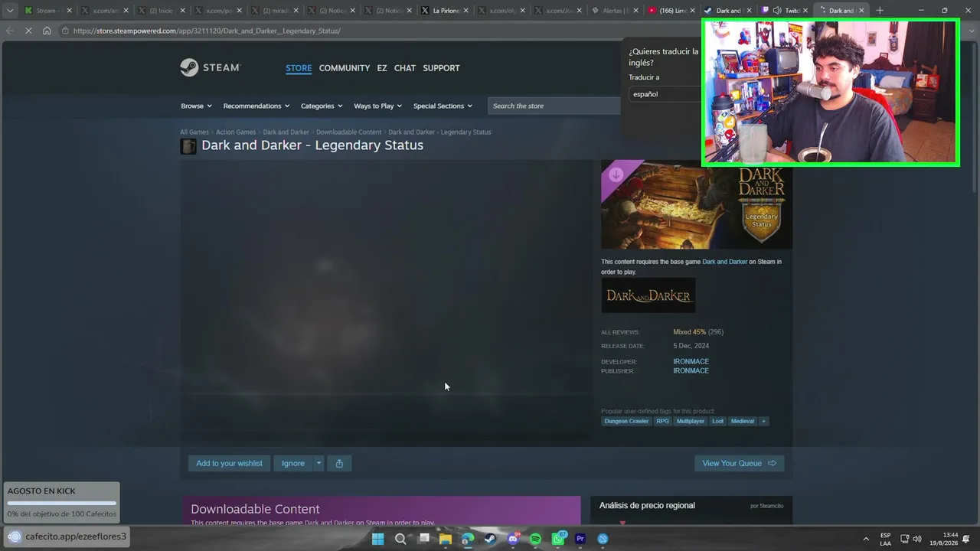The width and height of the screenshot is (980, 551).
Task: Open Spotify from the taskbar
Action: 535,539
